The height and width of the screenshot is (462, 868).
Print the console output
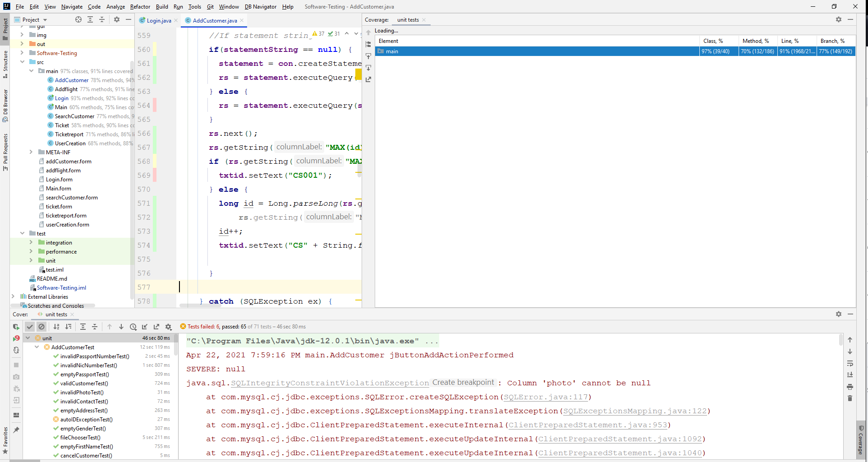[850, 387]
